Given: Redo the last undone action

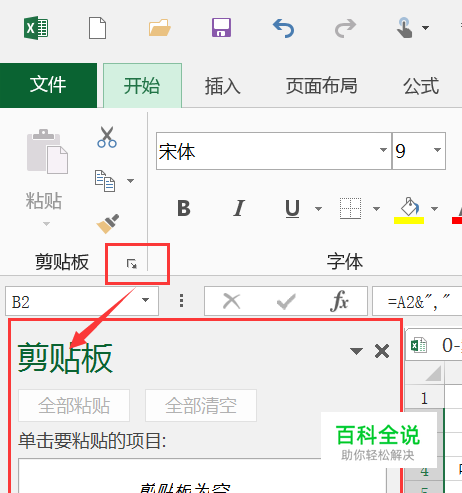Looking at the screenshot, I should coord(345,28).
